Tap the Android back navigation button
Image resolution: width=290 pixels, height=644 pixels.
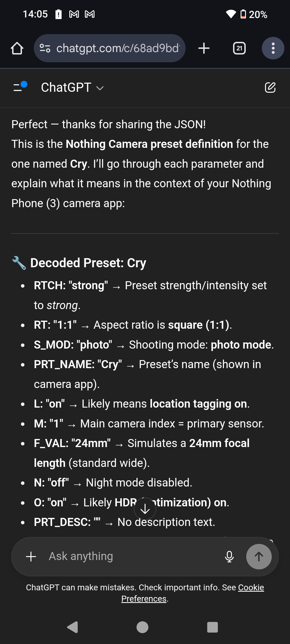(x=73, y=627)
